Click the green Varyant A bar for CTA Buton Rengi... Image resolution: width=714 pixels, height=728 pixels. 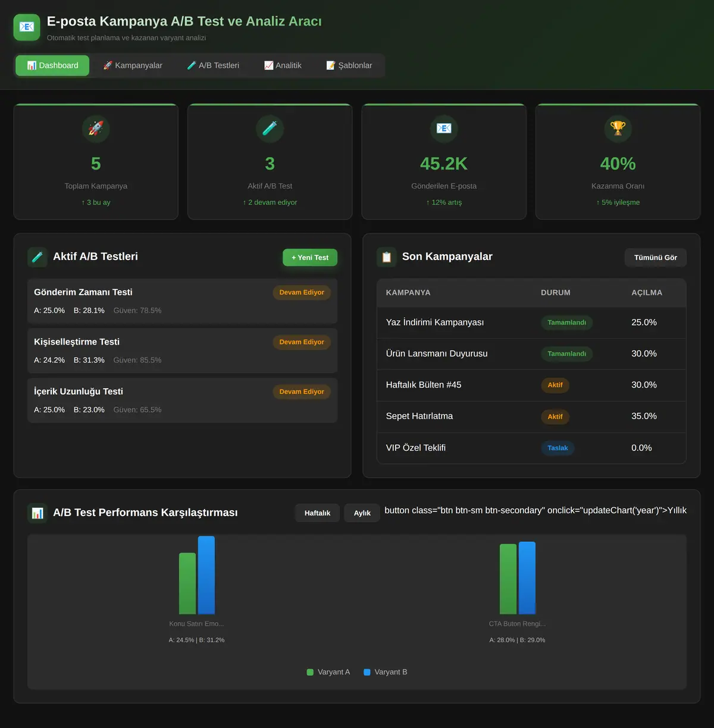pyautogui.click(x=508, y=579)
